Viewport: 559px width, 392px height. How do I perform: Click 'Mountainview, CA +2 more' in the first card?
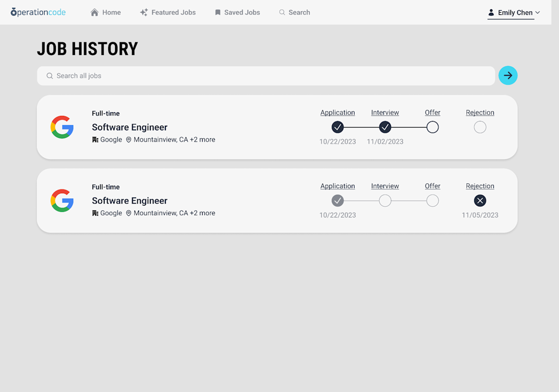tap(174, 140)
